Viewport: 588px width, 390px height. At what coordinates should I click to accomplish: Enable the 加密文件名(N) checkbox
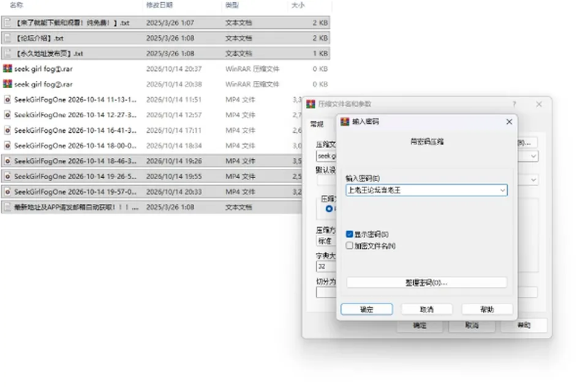[x=350, y=246]
